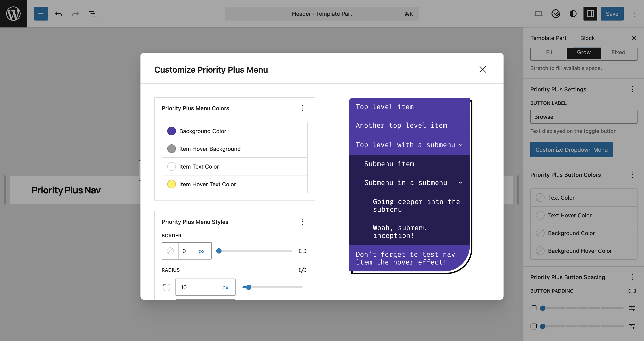Expand 'Top level with a submenu' chevron

tap(461, 145)
